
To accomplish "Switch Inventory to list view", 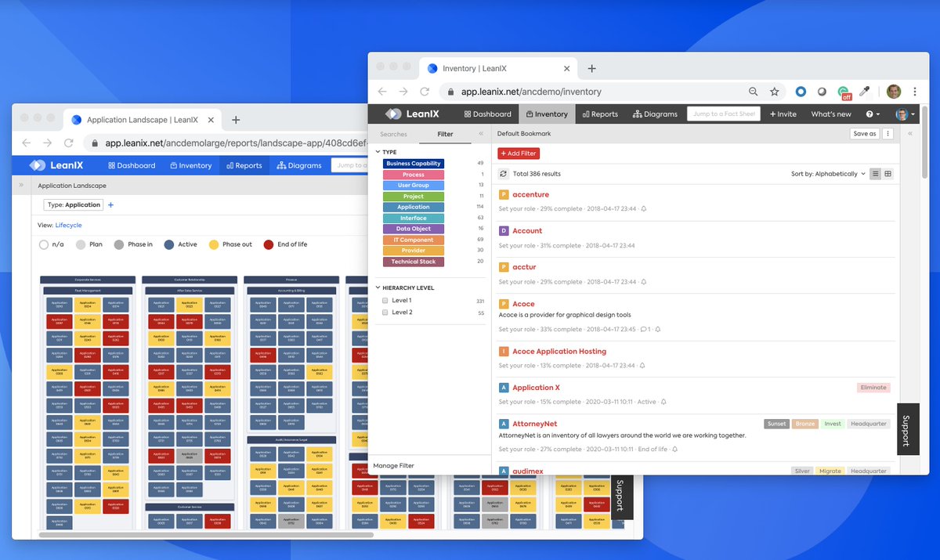I will click(876, 174).
